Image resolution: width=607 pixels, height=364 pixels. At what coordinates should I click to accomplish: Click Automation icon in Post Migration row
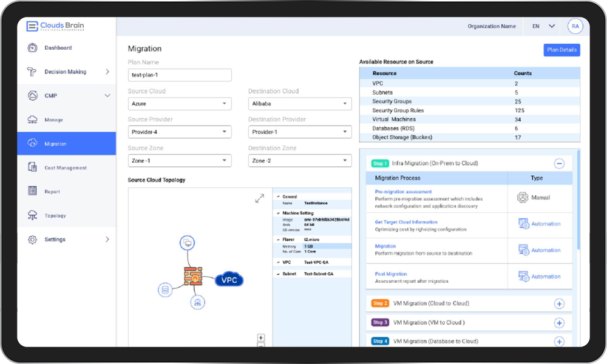coord(523,276)
